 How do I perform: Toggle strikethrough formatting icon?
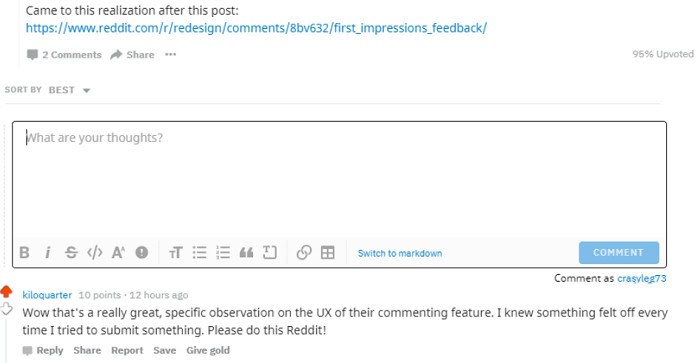(71, 253)
